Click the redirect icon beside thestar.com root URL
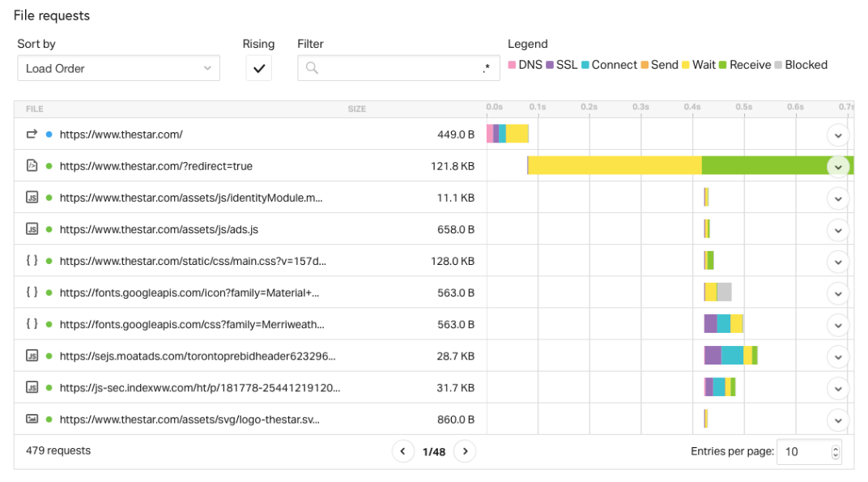This screenshot has height=482, width=868. [32, 134]
